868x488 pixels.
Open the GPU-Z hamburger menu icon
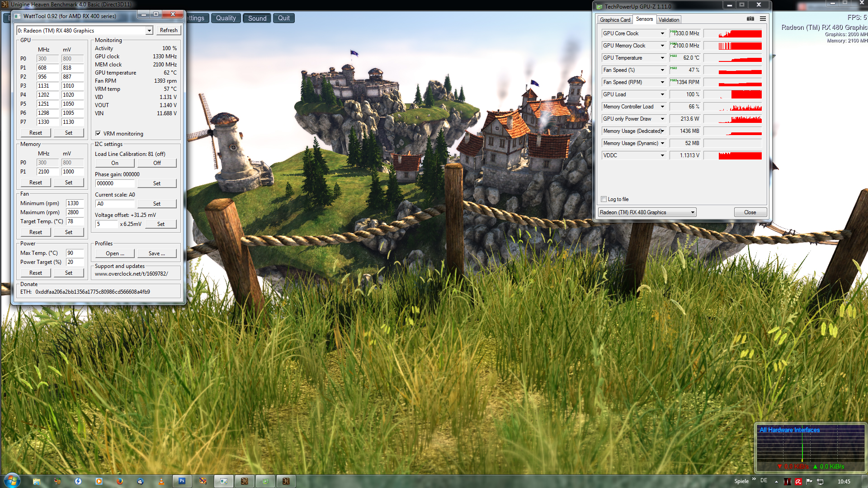click(763, 19)
